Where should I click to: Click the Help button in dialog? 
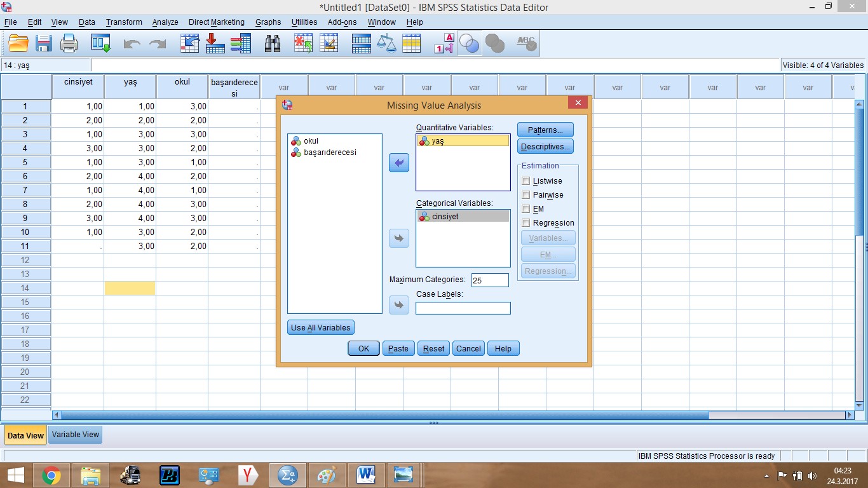pos(503,348)
